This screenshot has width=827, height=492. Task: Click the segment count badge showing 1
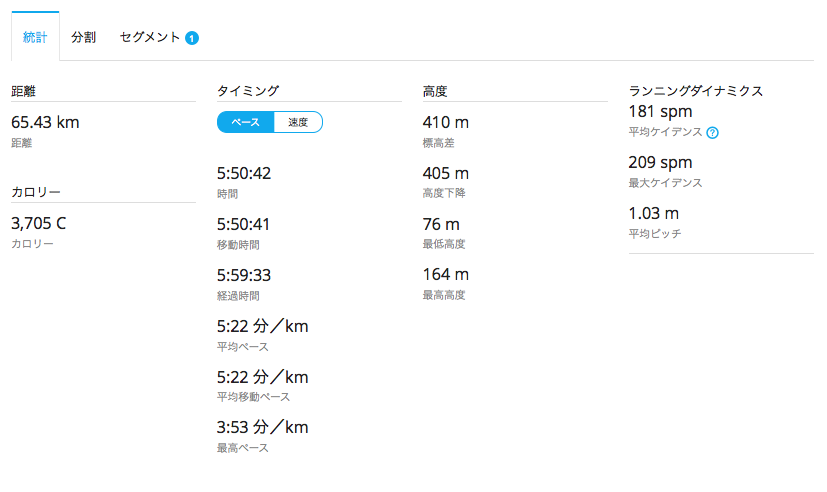click(x=192, y=38)
